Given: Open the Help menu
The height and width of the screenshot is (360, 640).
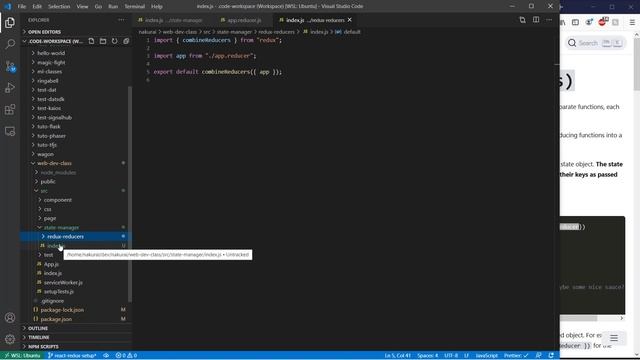Looking at the screenshot, I should pyautogui.click(x=157, y=7).
